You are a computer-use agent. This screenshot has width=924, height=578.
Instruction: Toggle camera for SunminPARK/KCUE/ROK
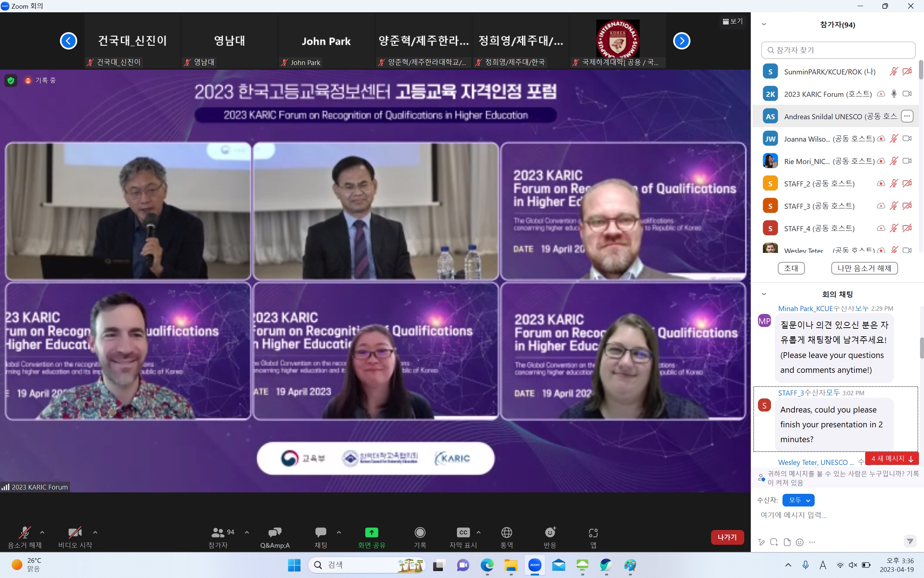[907, 72]
